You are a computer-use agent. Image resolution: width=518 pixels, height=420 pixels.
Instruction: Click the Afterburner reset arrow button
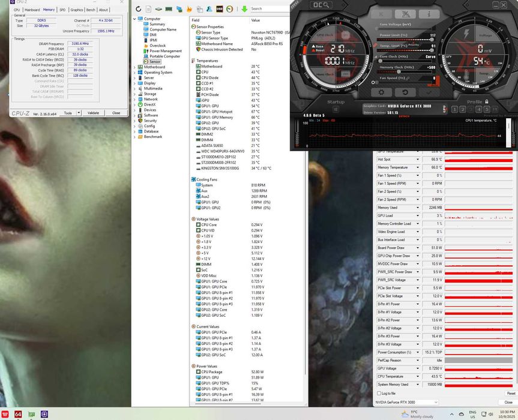(x=405, y=92)
